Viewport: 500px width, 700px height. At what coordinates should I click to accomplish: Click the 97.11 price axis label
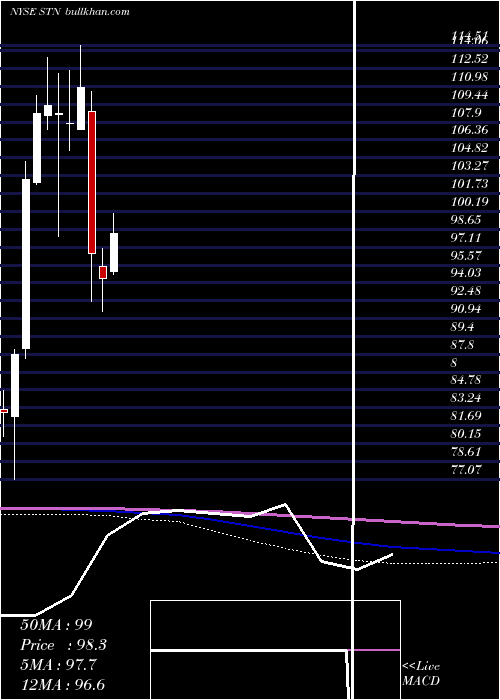click(466, 237)
